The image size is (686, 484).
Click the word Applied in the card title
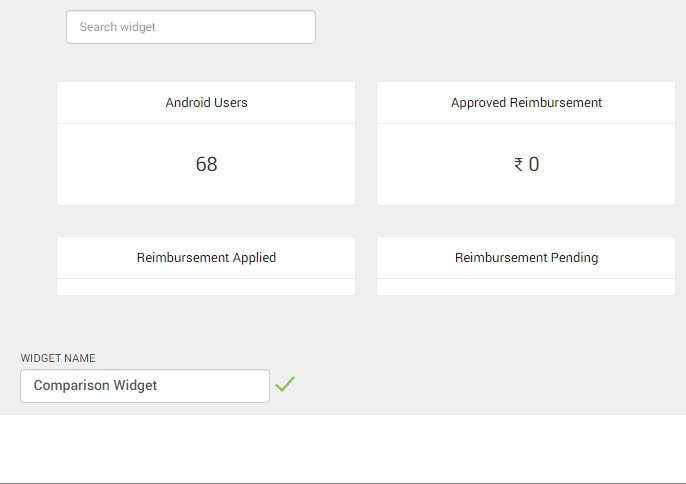pos(254,258)
